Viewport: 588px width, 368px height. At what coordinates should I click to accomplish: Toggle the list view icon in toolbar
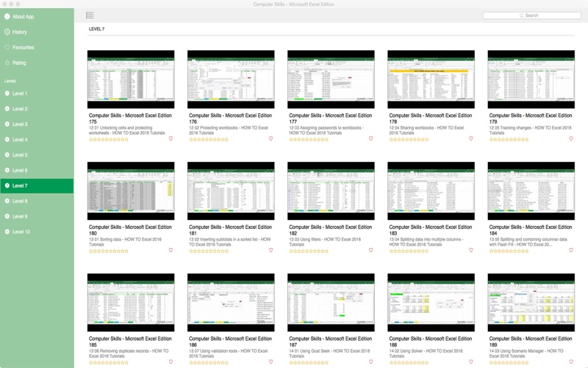pos(90,15)
